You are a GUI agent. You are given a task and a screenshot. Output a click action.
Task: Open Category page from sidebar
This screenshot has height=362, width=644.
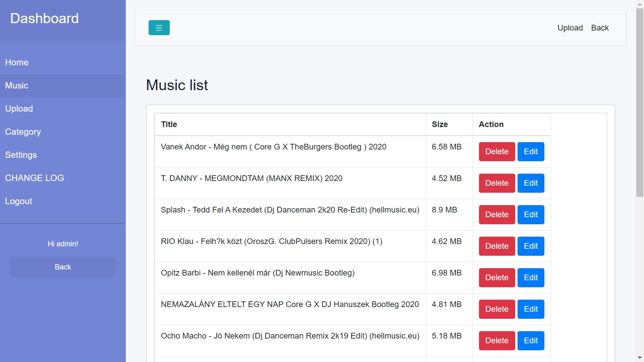(23, 132)
